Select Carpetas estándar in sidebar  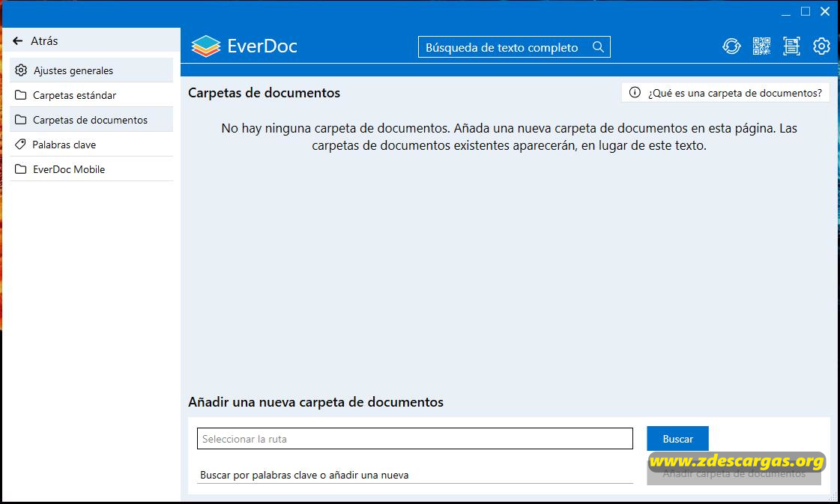[91, 95]
